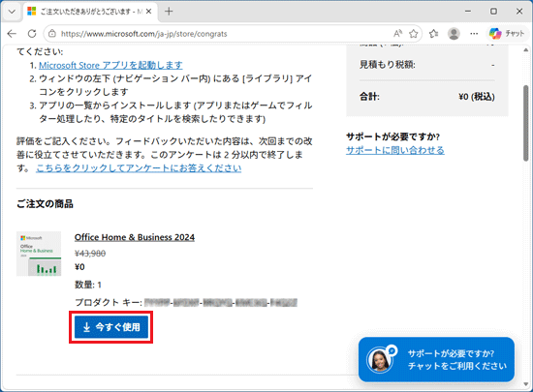Click the struck-through ¥43,980 price

tap(90, 254)
